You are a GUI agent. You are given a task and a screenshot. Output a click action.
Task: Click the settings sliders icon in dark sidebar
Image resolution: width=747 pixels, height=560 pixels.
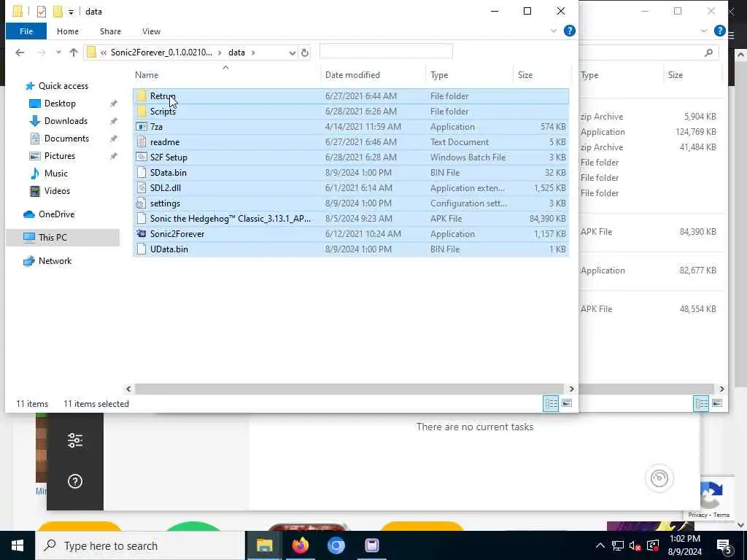click(x=75, y=440)
